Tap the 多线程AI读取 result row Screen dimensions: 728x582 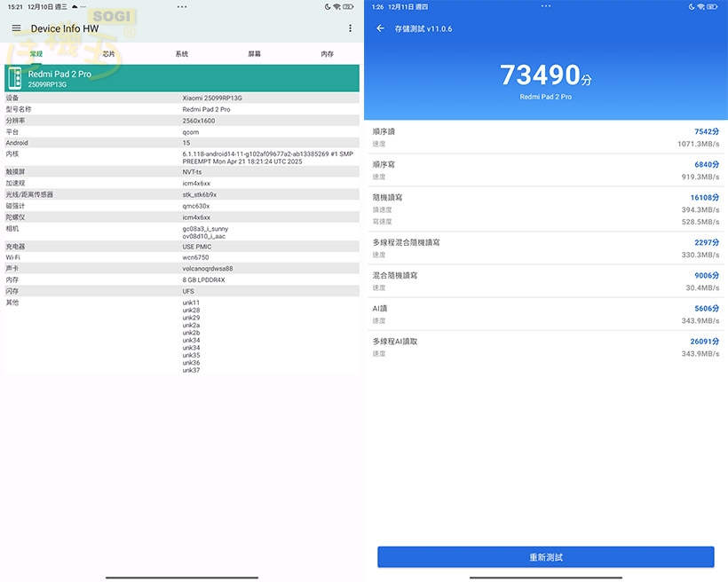pyautogui.click(x=544, y=347)
